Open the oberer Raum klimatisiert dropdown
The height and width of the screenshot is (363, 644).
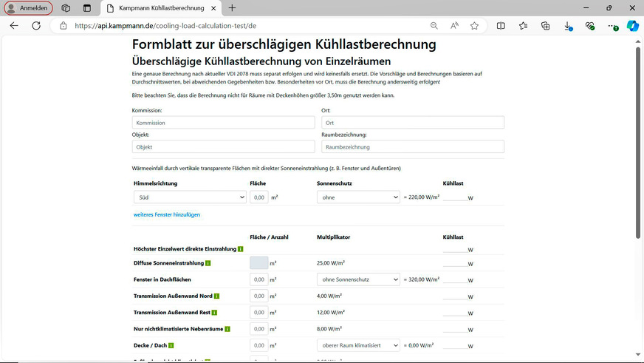point(358,345)
